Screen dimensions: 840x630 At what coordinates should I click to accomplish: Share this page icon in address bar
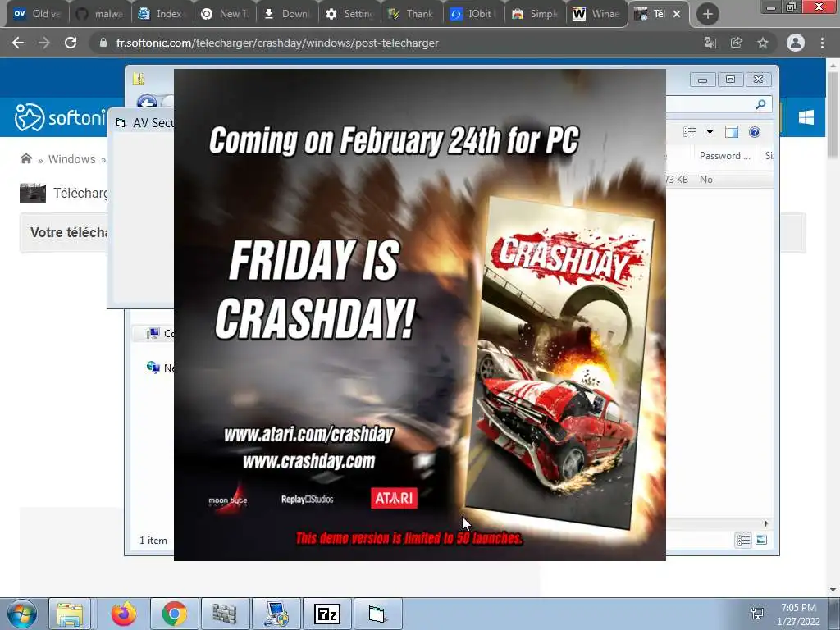pos(737,43)
